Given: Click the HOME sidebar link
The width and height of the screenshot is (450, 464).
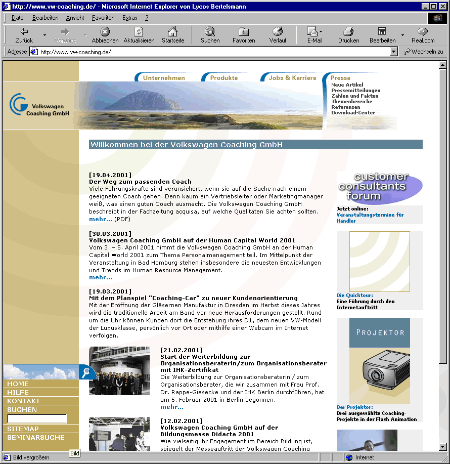Looking at the screenshot, I should click(x=18, y=384).
